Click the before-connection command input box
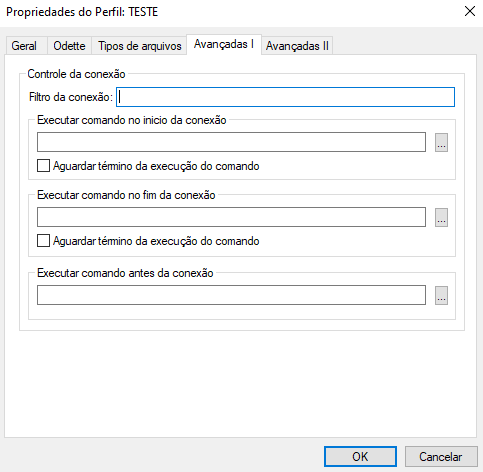 point(231,295)
